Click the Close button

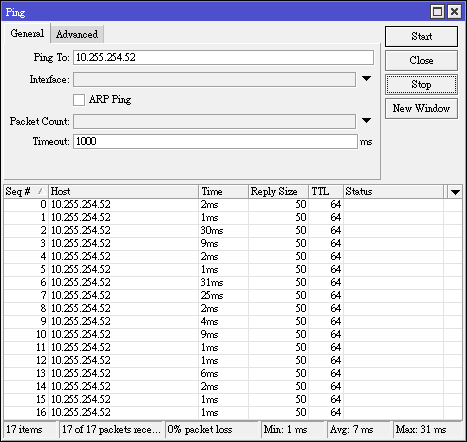[x=421, y=60]
